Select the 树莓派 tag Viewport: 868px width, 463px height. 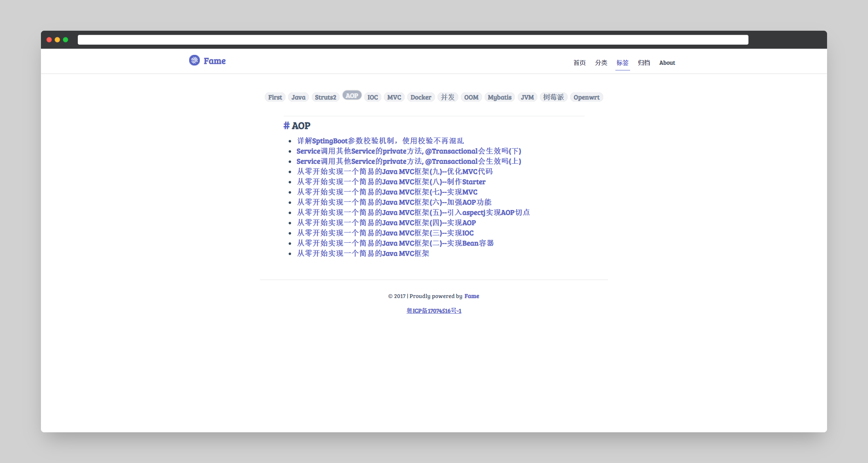[x=553, y=97]
